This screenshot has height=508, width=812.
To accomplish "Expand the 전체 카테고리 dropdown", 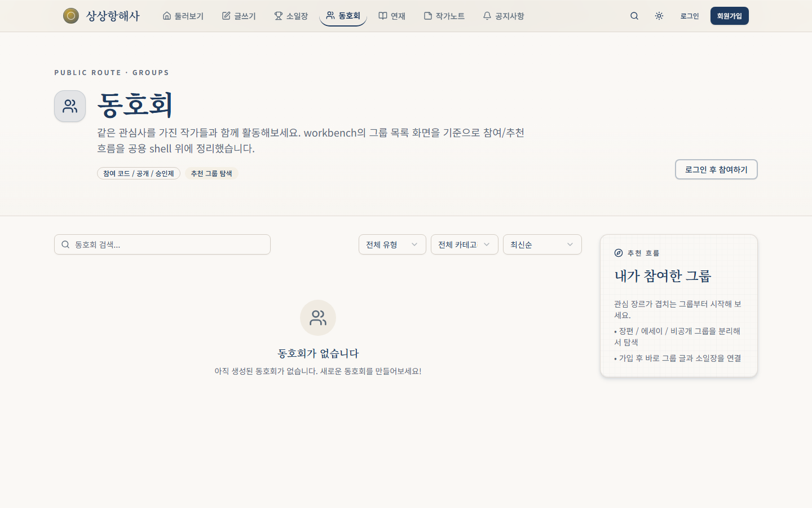I will click(465, 244).
